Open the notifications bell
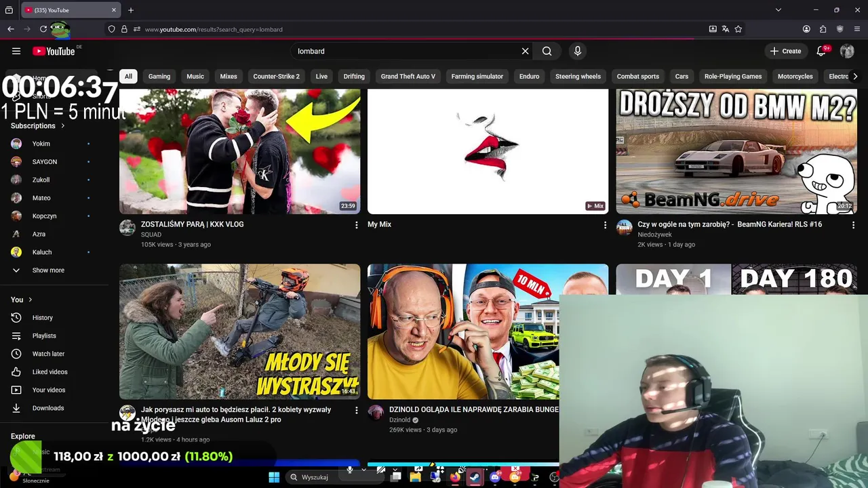The height and width of the screenshot is (488, 868). coord(821,51)
